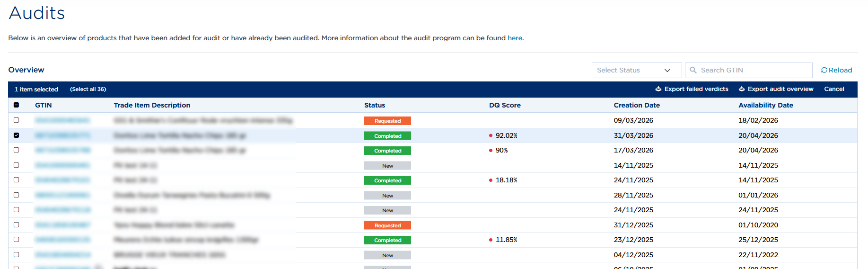Check the New row with availability 24/11/2025
Screen dimensions: 868x269
tap(16, 210)
